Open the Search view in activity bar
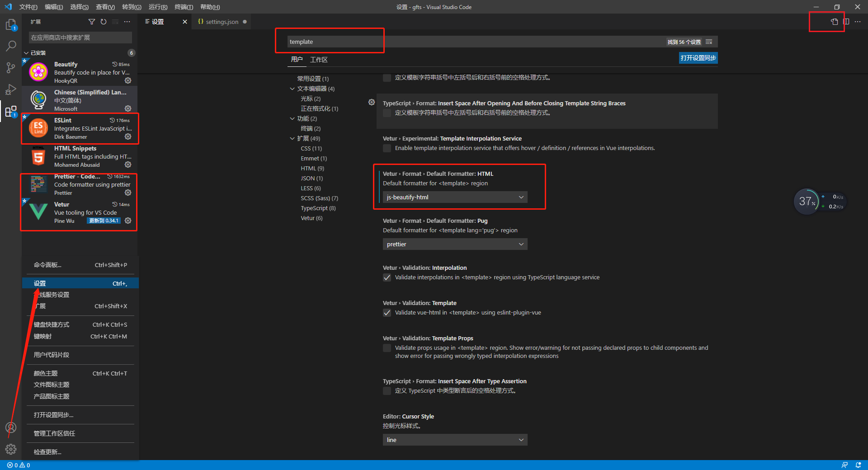The image size is (868, 470). coord(11,46)
